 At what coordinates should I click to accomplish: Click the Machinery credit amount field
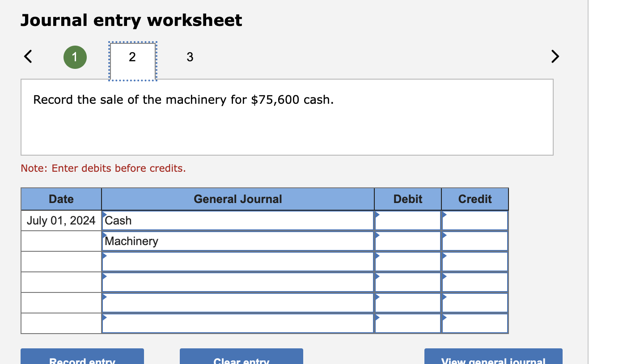tap(475, 241)
